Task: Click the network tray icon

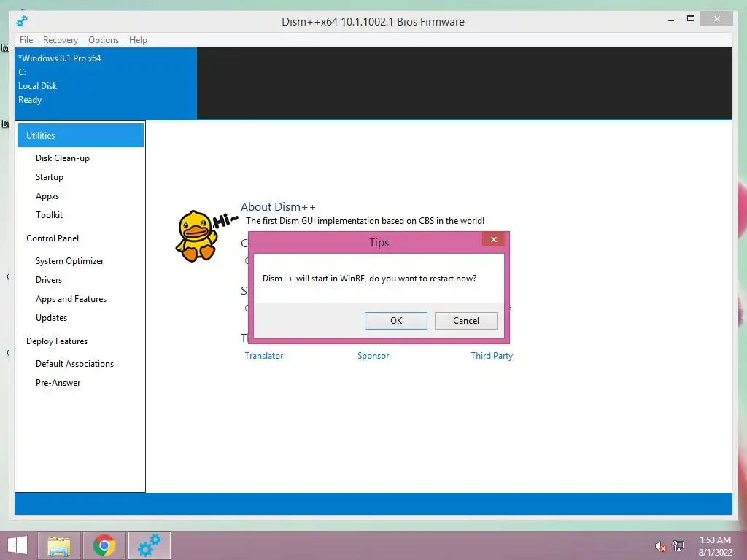Action: (x=678, y=545)
